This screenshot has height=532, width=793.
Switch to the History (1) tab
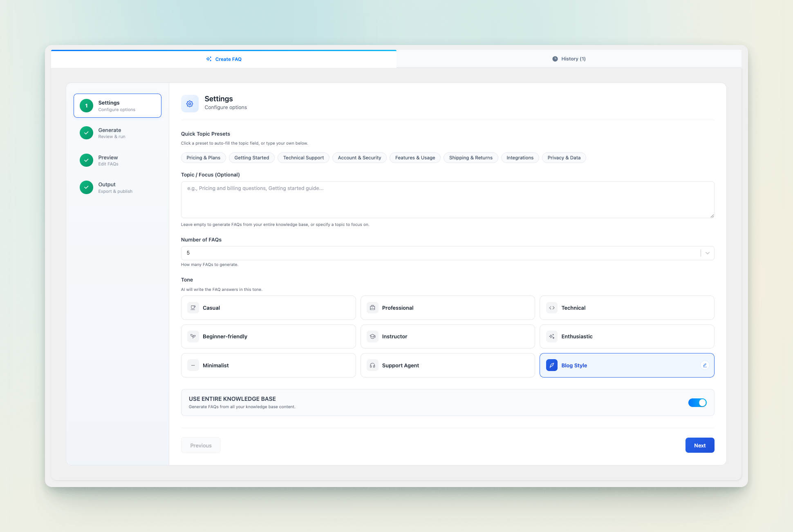[569, 59]
